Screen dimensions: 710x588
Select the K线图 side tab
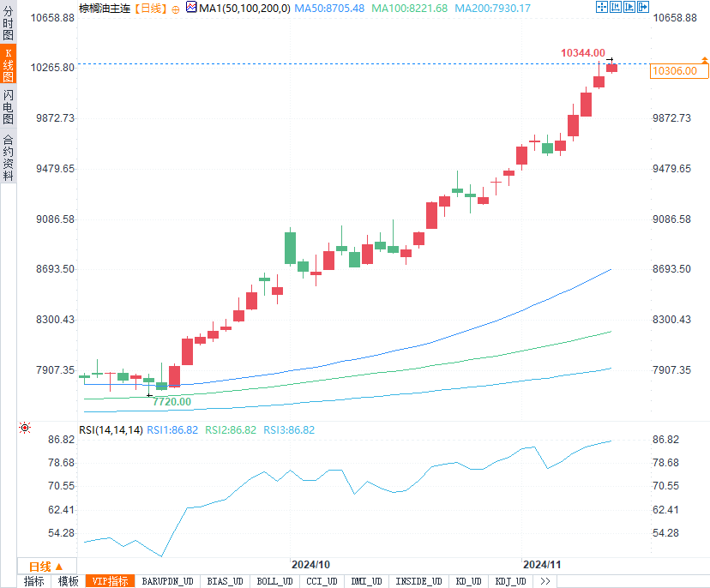coord(8,65)
